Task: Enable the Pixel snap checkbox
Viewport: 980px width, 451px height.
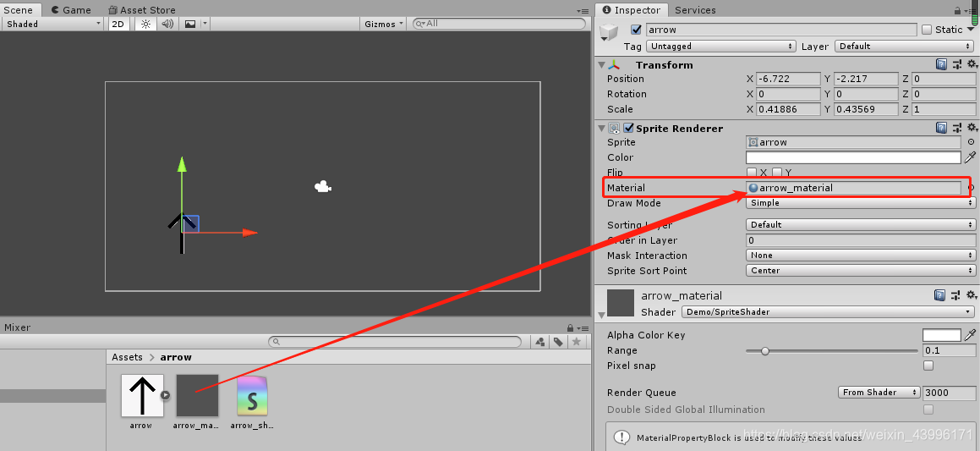Action: click(x=928, y=366)
